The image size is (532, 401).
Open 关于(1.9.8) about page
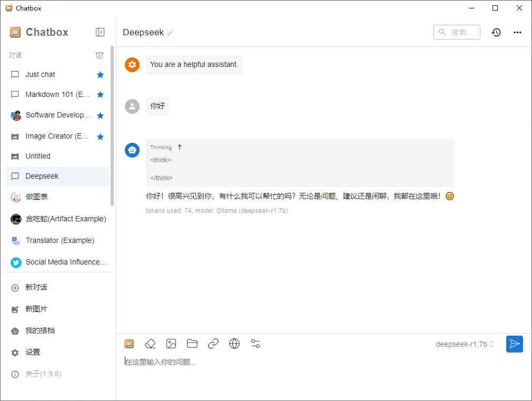pyautogui.click(x=58, y=374)
